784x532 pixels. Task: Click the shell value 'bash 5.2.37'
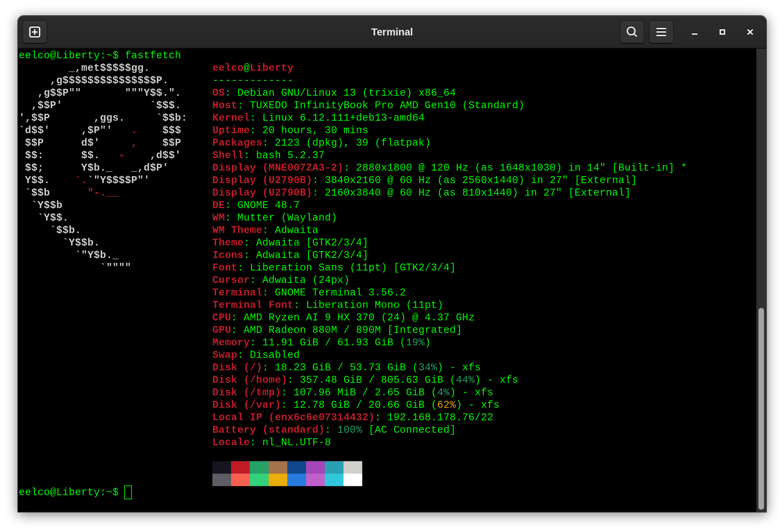coord(290,155)
